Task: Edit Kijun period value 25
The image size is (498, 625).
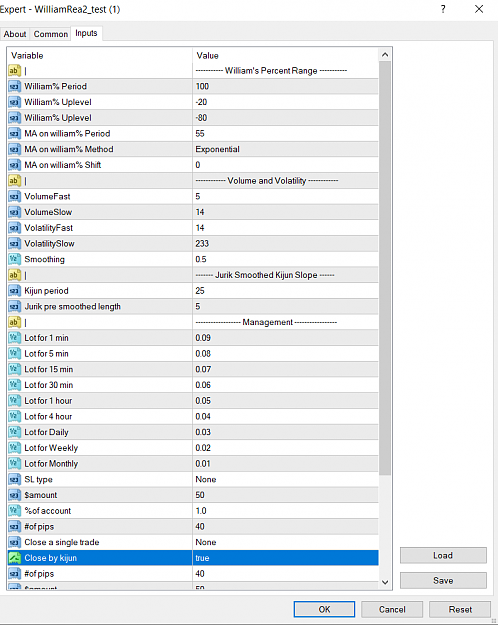Action: click(285, 291)
